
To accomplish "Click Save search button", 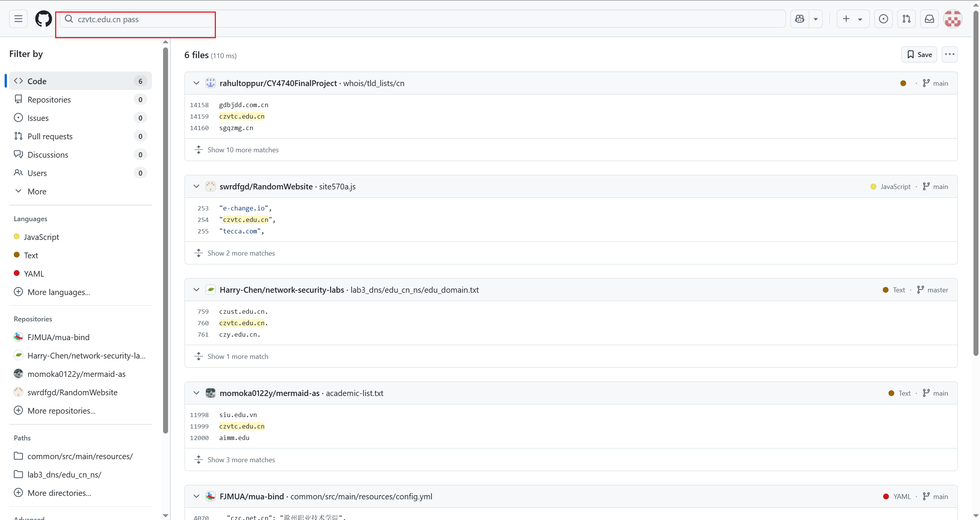I will (x=919, y=54).
